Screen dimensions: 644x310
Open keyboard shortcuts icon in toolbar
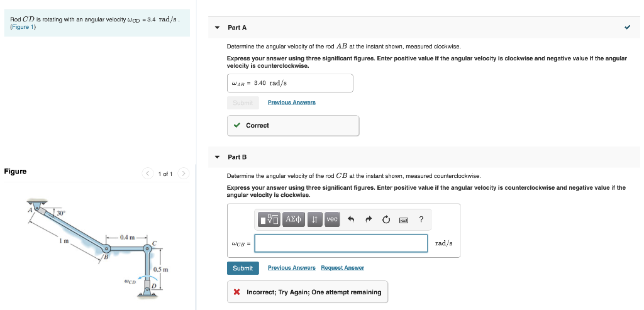click(404, 220)
